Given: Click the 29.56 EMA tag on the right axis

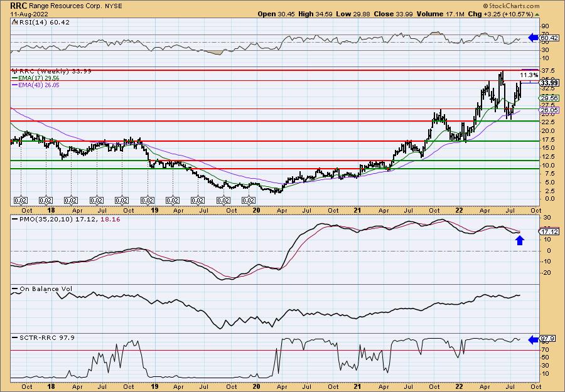Looking at the screenshot, I should (549, 98).
